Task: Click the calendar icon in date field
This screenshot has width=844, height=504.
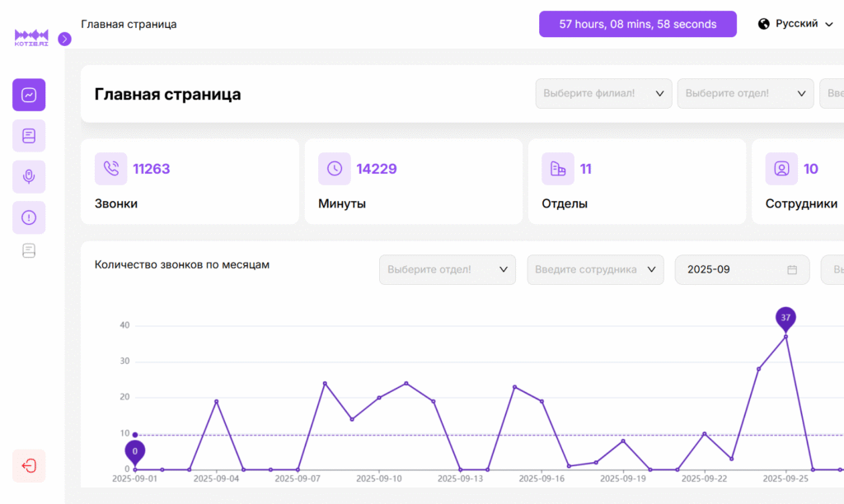Action: [792, 270]
